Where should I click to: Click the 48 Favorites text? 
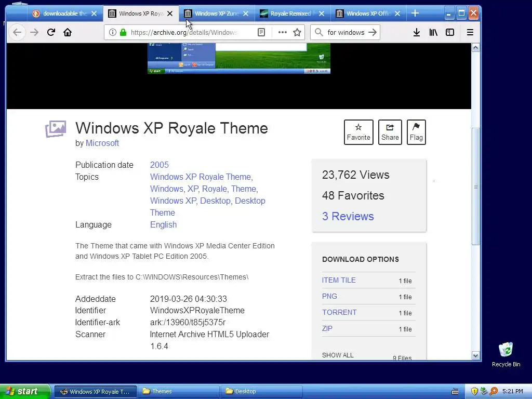tap(353, 195)
